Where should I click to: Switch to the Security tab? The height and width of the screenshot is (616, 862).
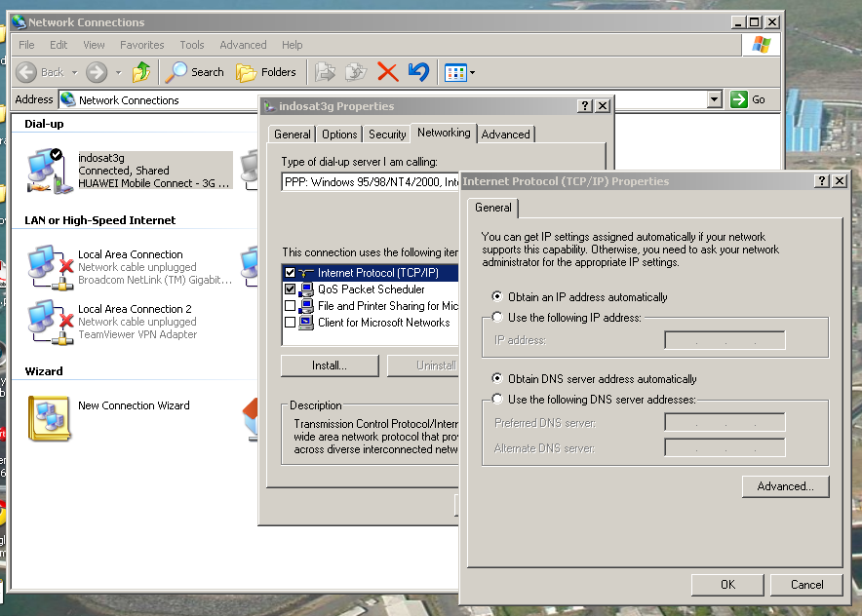pyautogui.click(x=387, y=135)
